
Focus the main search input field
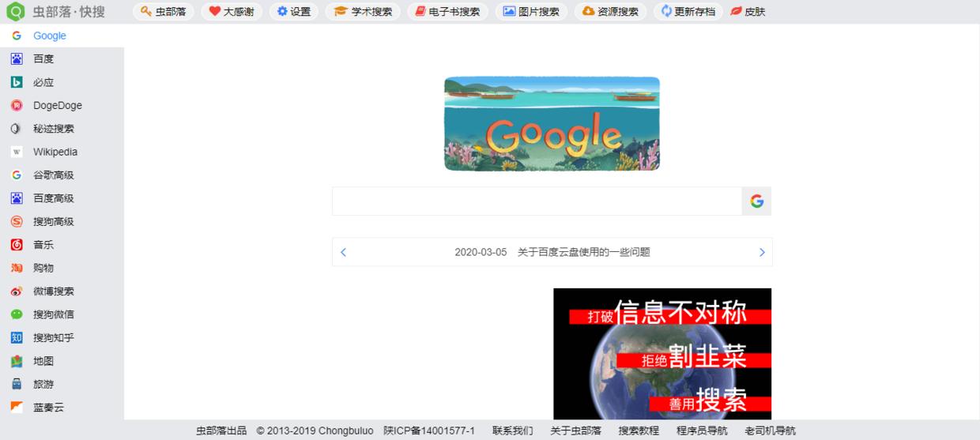tap(537, 201)
